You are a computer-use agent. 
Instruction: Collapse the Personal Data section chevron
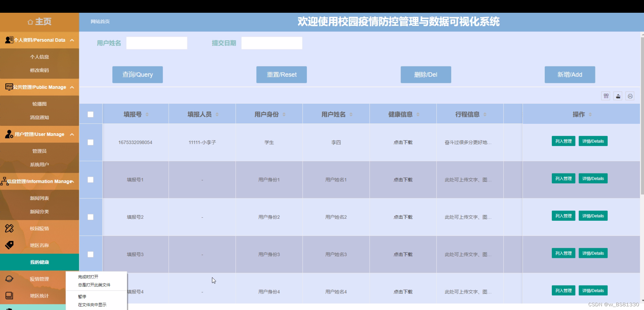tap(72, 40)
